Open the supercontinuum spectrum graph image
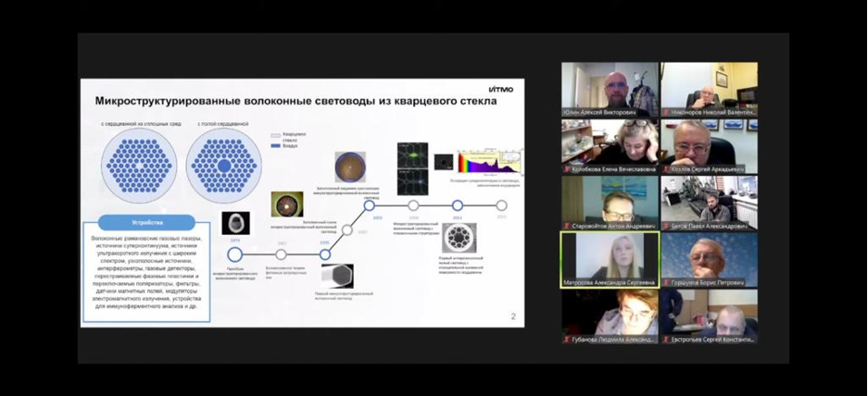Screen dimensions: 868x396 488,159
